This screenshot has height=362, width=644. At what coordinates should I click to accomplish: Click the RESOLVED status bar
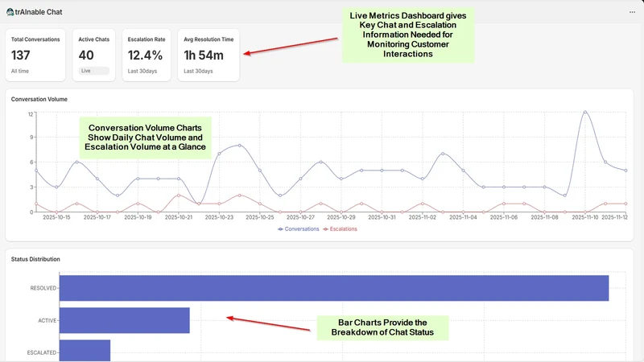[x=334, y=288]
